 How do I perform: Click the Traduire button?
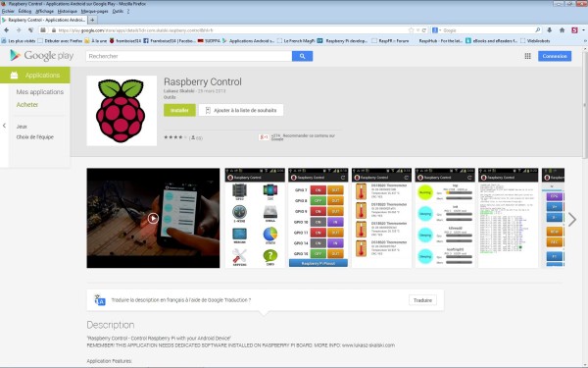click(422, 300)
